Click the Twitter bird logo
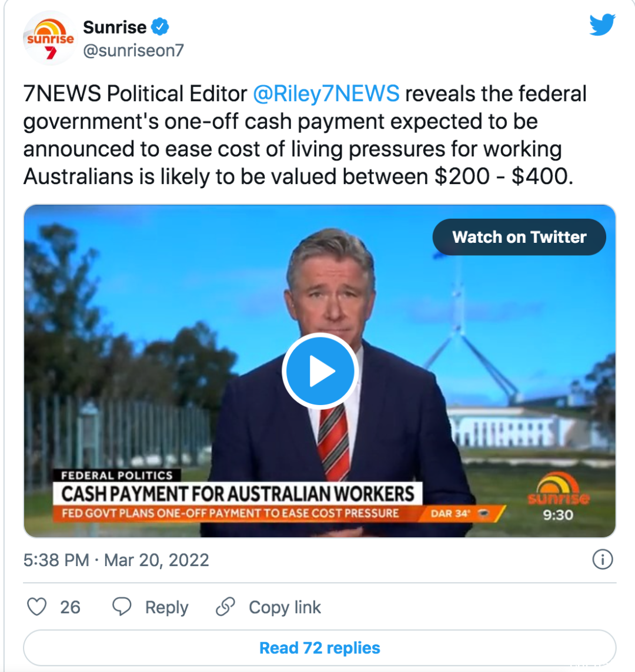Screen dimensions: 635x672 pos(602,25)
